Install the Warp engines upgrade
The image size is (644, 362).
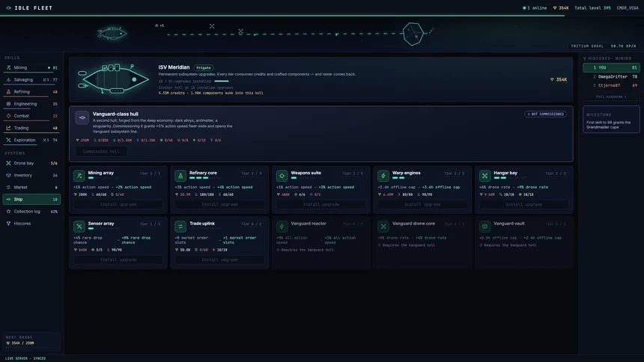pos(422,204)
